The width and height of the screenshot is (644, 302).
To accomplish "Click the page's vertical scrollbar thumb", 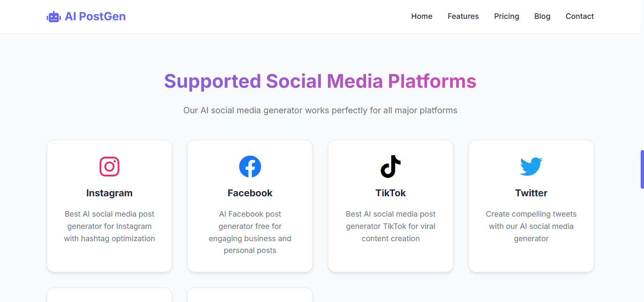I will pos(642,169).
